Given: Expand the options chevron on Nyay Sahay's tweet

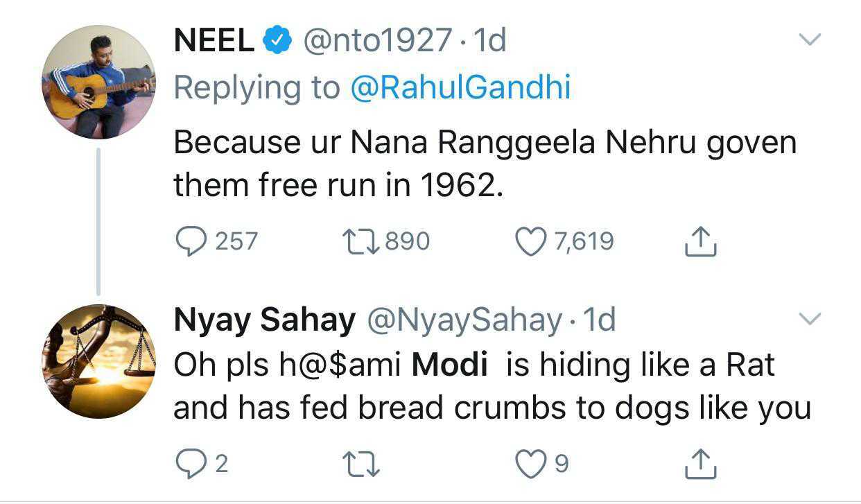Looking at the screenshot, I should (x=810, y=319).
